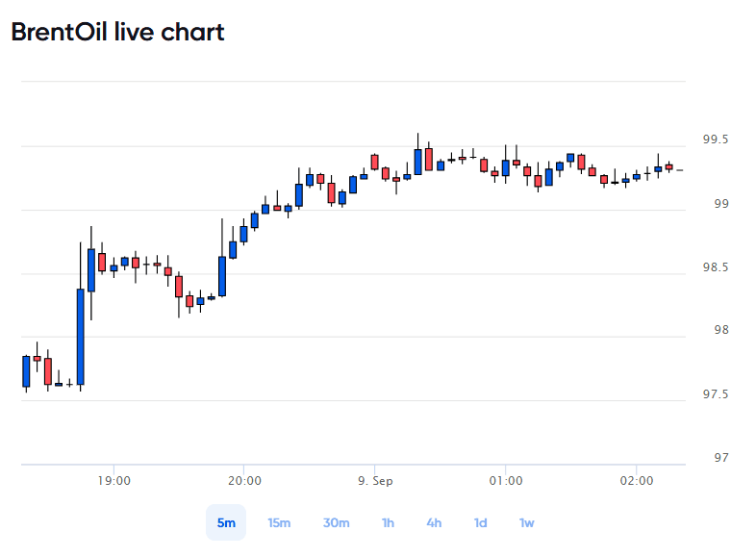
Task: Click the last red candle at chart's right end
Action: point(668,166)
